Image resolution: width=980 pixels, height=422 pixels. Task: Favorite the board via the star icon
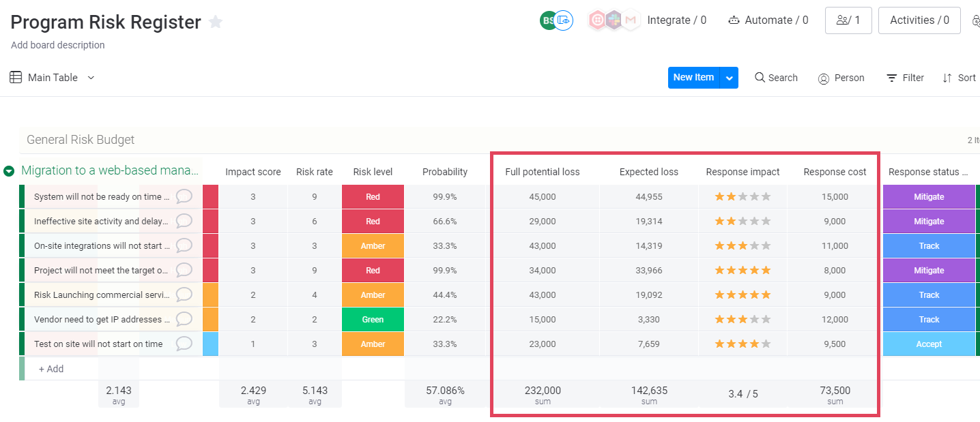pos(216,22)
